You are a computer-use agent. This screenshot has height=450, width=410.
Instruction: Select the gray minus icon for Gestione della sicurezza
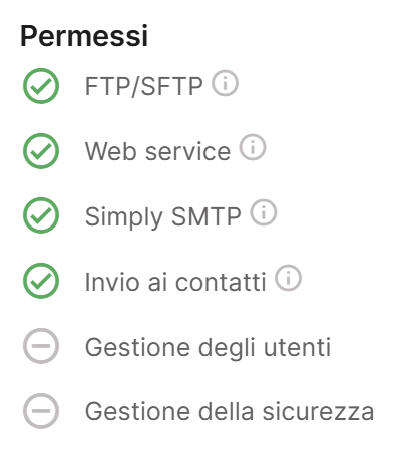(41, 411)
